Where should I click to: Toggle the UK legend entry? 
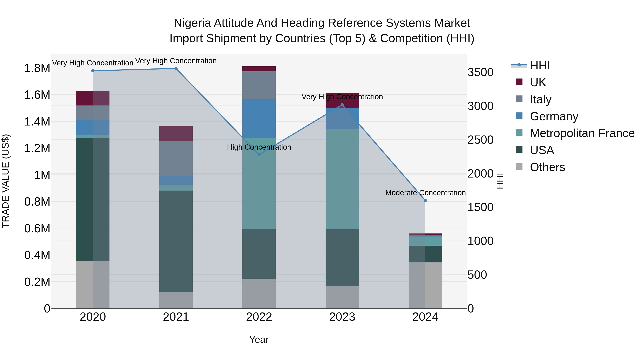tap(531, 82)
